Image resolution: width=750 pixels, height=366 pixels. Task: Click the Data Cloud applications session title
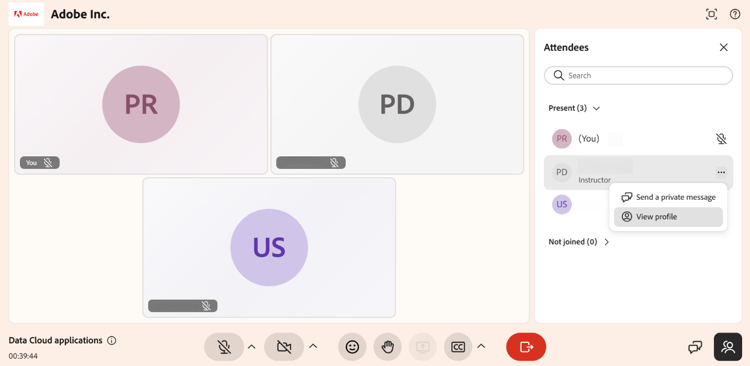point(55,340)
